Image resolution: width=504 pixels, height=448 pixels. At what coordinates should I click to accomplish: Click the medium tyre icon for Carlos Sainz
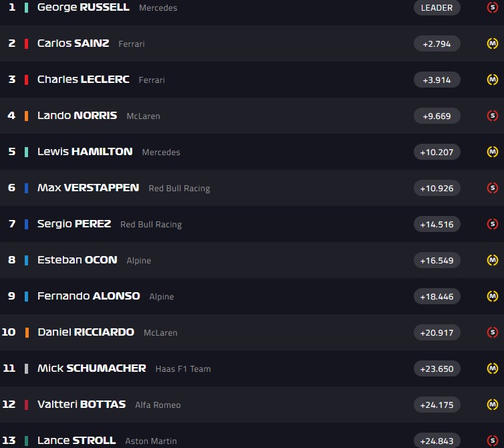[x=493, y=43]
